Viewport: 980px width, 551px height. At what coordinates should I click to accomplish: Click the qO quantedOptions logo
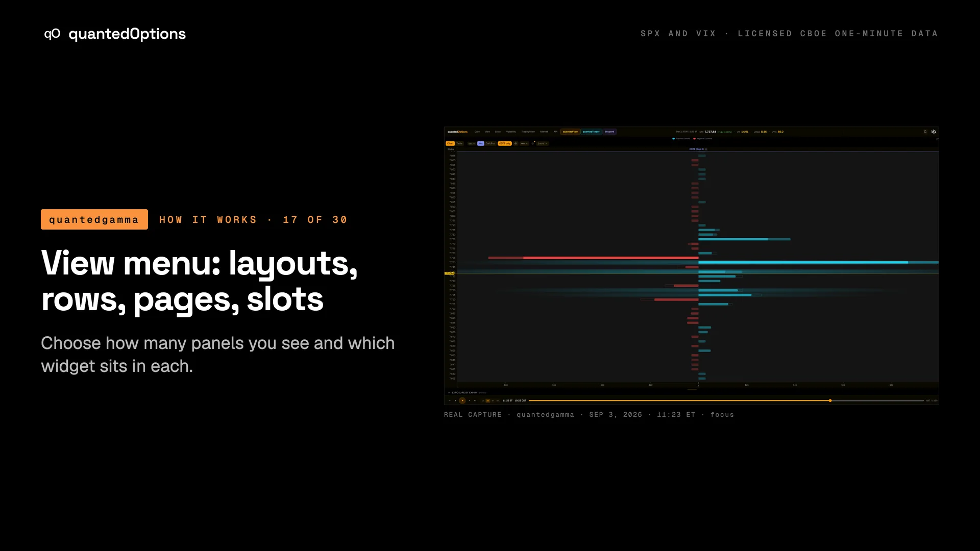(x=115, y=34)
